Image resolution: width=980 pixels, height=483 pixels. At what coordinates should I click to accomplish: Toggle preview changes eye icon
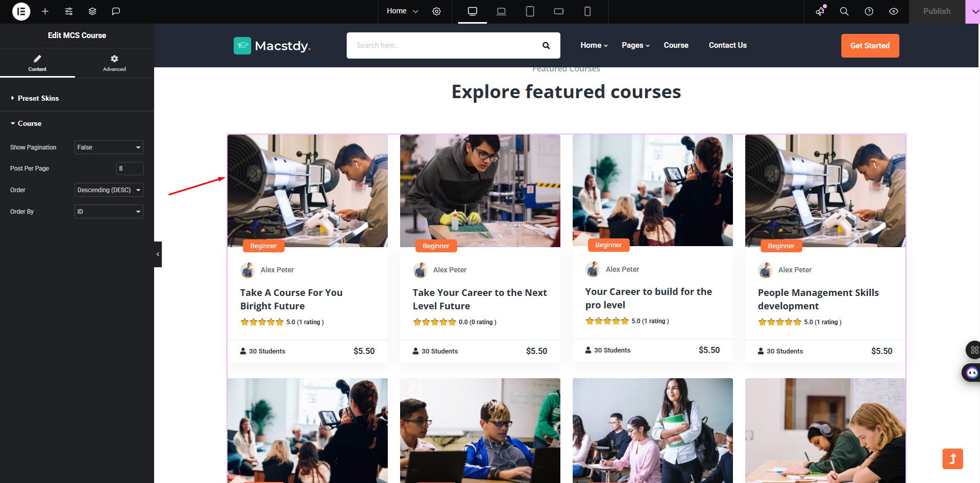[894, 11]
